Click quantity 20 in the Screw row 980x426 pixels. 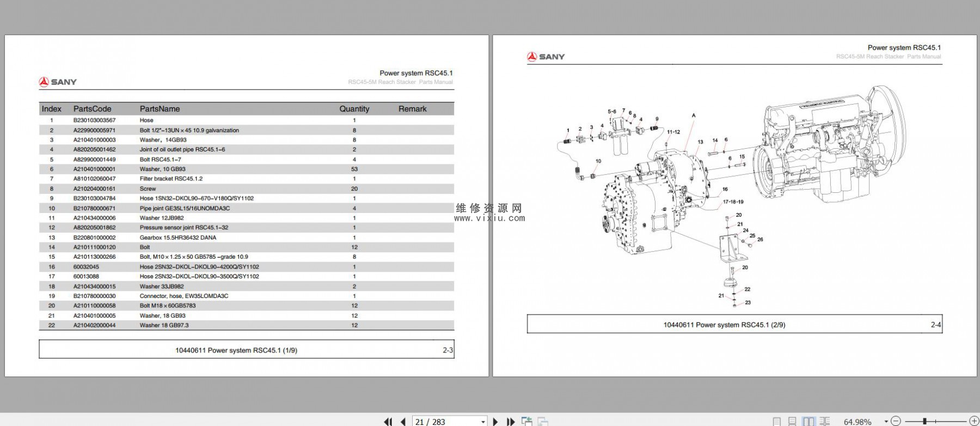(x=354, y=188)
